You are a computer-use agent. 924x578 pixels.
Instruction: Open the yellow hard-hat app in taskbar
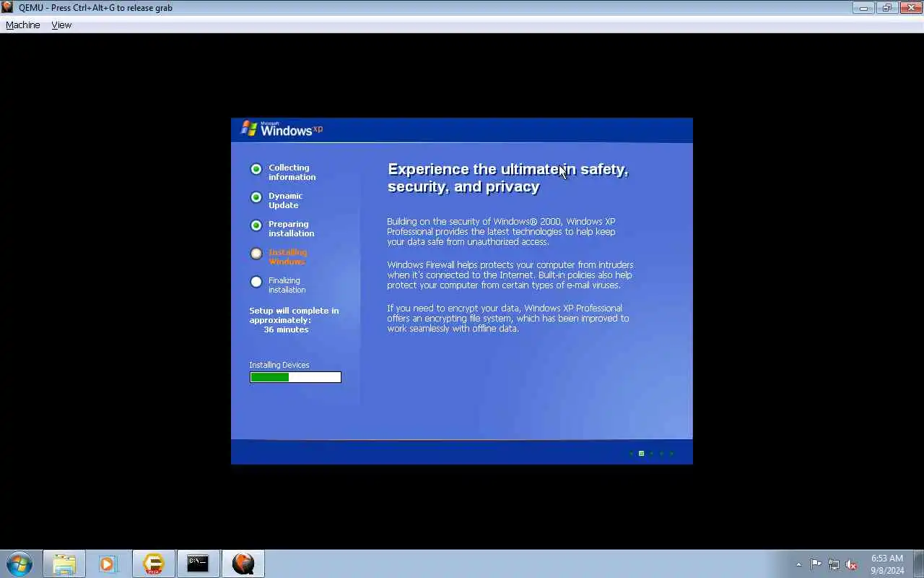[153, 564]
